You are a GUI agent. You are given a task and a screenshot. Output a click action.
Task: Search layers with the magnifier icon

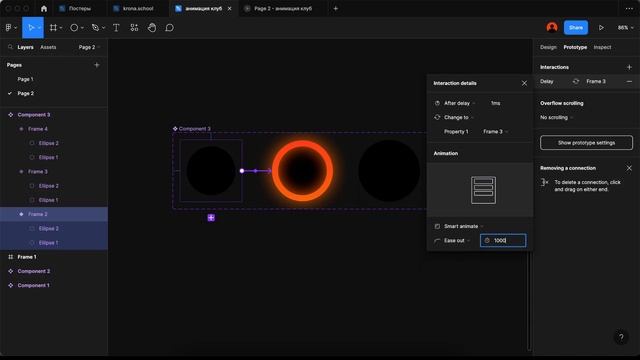10,47
